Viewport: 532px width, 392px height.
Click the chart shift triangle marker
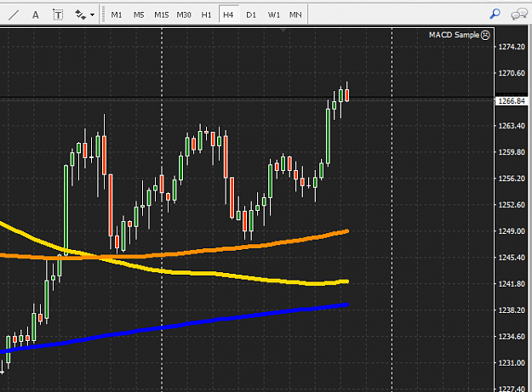click(x=283, y=31)
